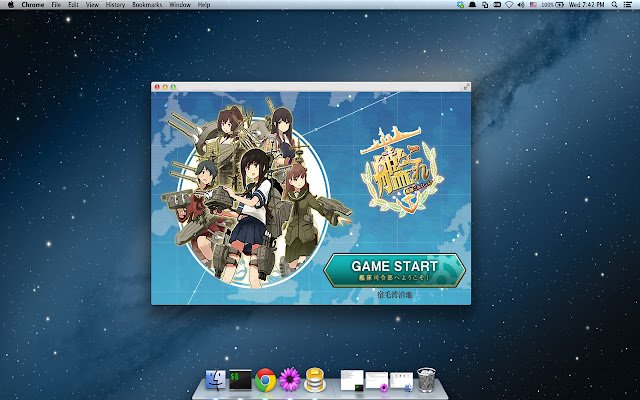Close the game window with red button
This screenshot has width=640, height=400.
click(157, 87)
